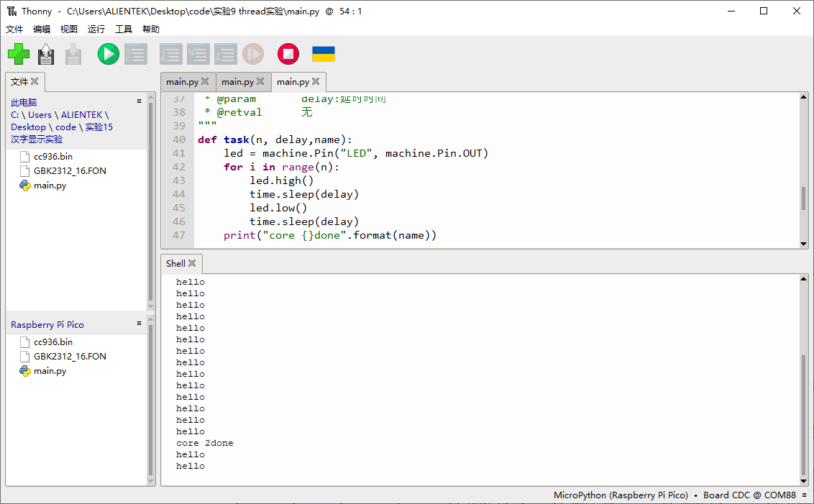Navigate to ALIENTEK folder in the file path
This screenshot has width=814, height=504.
click(81, 115)
